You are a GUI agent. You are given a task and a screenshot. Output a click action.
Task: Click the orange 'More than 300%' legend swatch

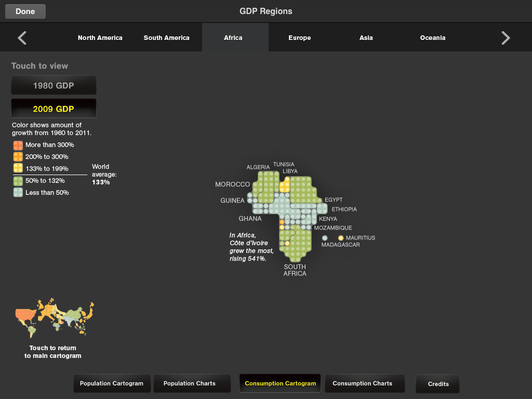18,145
